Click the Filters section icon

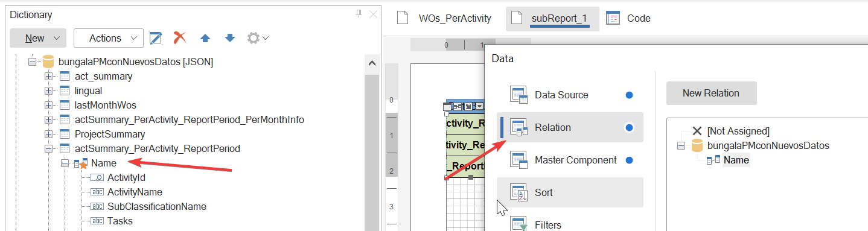pyautogui.click(x=519, y=224)
